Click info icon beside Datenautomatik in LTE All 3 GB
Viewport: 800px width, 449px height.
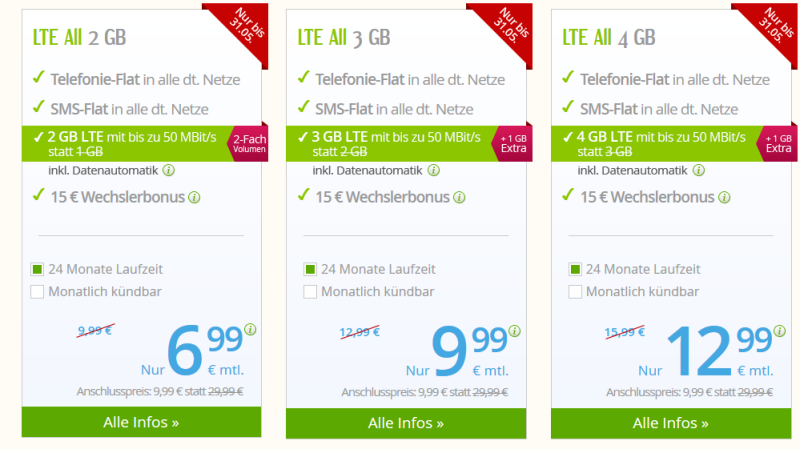tap(434, 171)
